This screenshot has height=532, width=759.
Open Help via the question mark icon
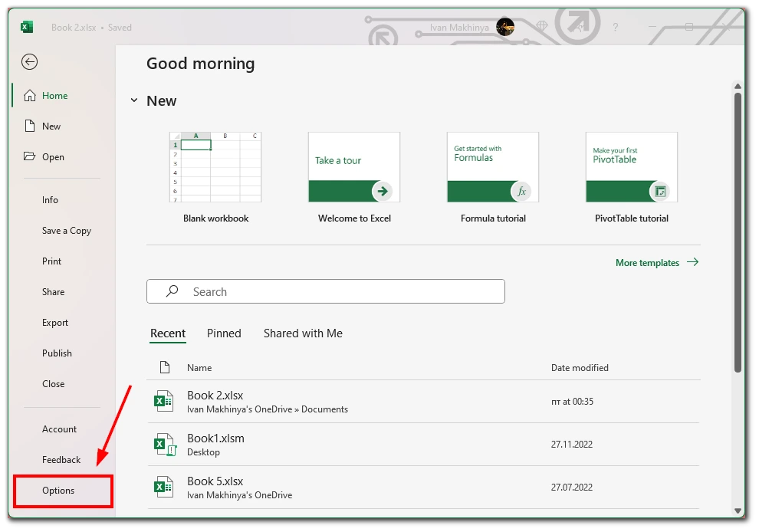615,27
